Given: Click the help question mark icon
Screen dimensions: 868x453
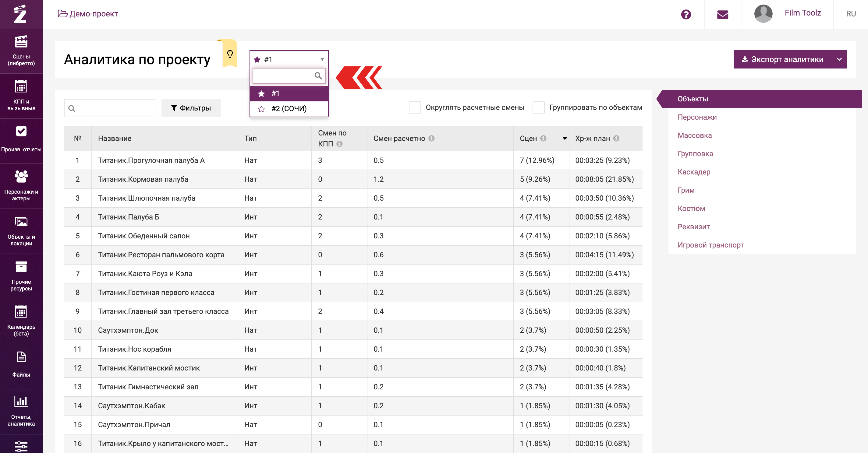Looking at the screenshot, I should click(x=686, y=14).
